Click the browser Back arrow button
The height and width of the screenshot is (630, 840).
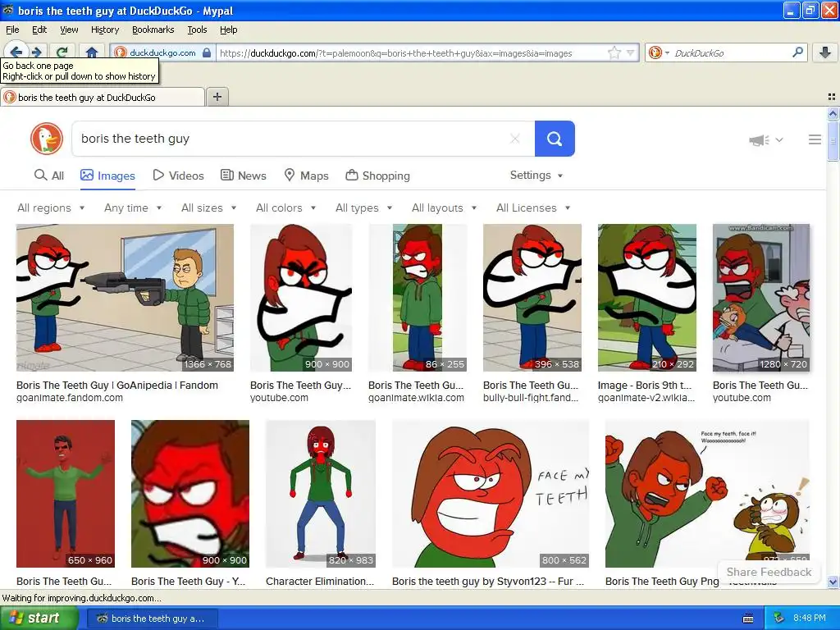[16, 52]
